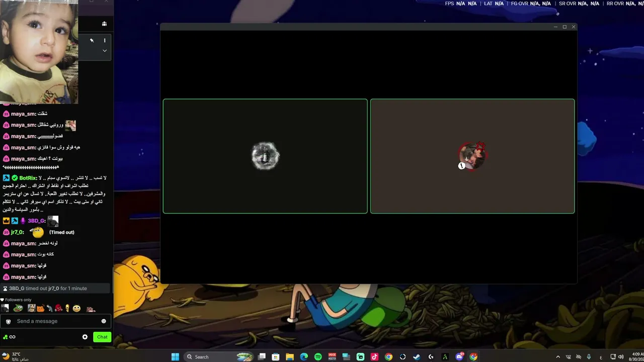Open the taskbar clock and date
The image size is (644, 362).
(637, 357)
